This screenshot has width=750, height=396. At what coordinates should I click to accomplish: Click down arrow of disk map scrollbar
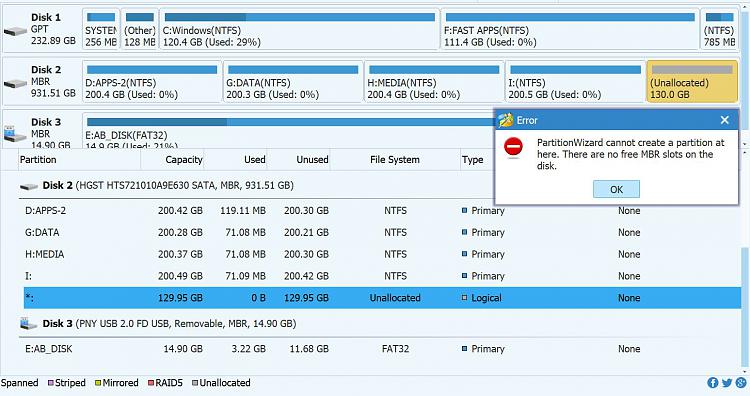pyautogui.click(x=745, y=144)
